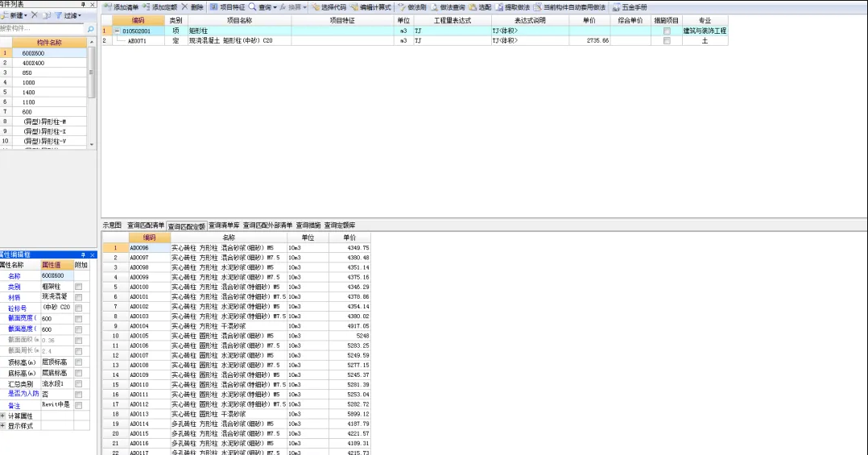The width and height of the screenshot is (868, 455).
Task: Click the component list scrollbar up arrow
Action: point(91,42)
